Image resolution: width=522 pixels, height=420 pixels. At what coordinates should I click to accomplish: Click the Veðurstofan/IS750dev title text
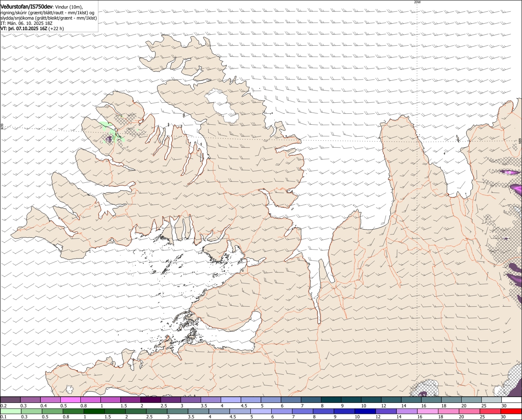[x=27, y=7]
